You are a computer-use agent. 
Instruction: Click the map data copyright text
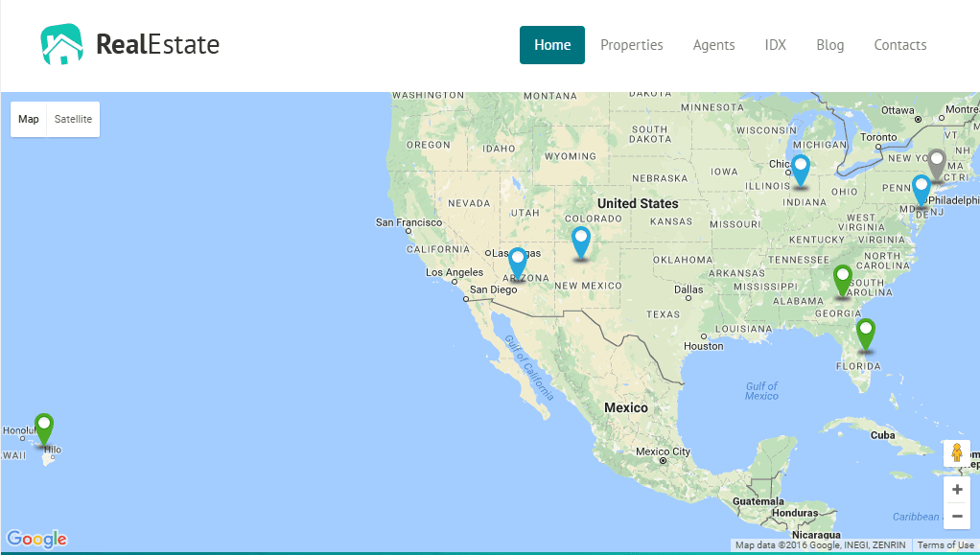[821, 545]
